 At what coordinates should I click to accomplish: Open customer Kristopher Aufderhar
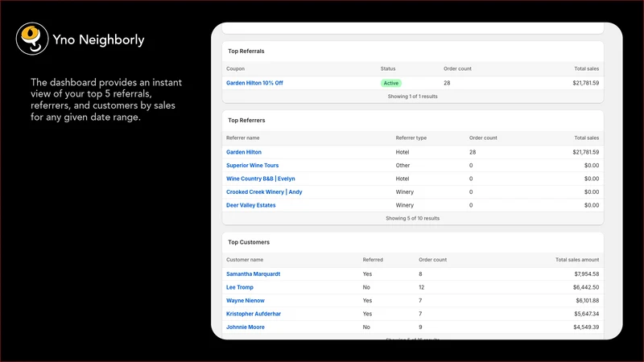coord(254,314)
